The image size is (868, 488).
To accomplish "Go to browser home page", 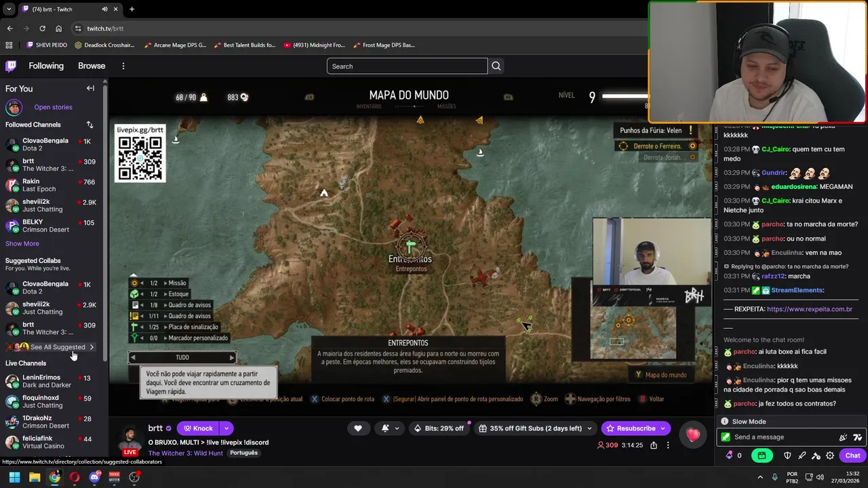I will pos(58,28).
